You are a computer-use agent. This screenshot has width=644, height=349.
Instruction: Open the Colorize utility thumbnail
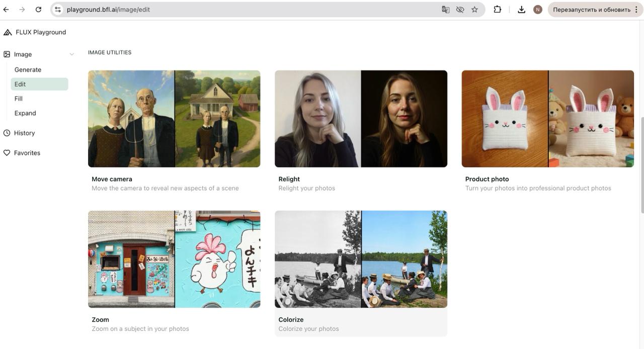(x=361, y=259)
